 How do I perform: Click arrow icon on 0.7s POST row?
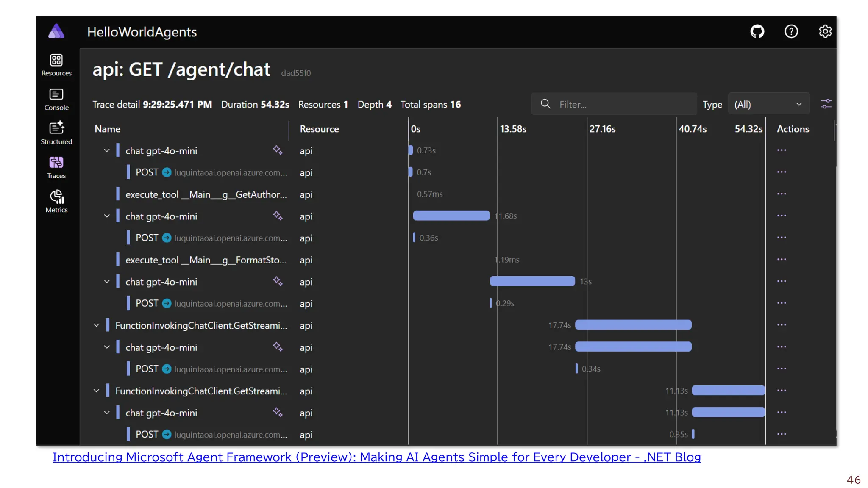tap(167, 172)
